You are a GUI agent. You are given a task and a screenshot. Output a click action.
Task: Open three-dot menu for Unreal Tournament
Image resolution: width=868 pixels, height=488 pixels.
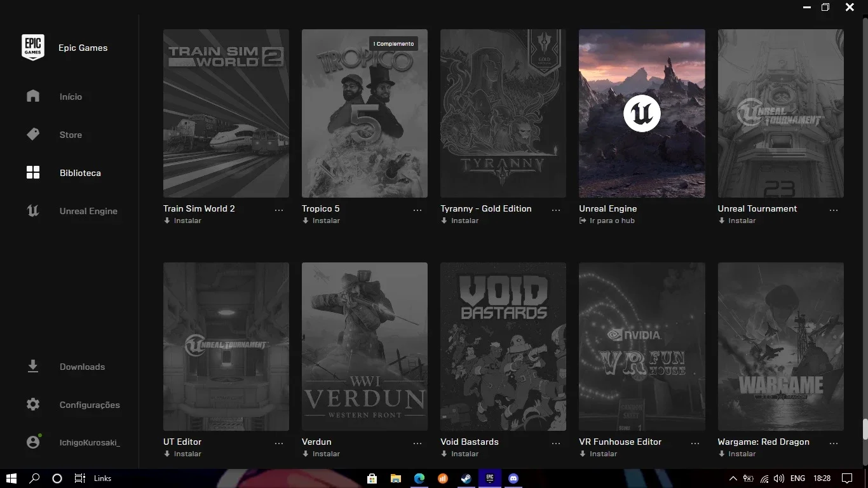(x=834, y=210)
